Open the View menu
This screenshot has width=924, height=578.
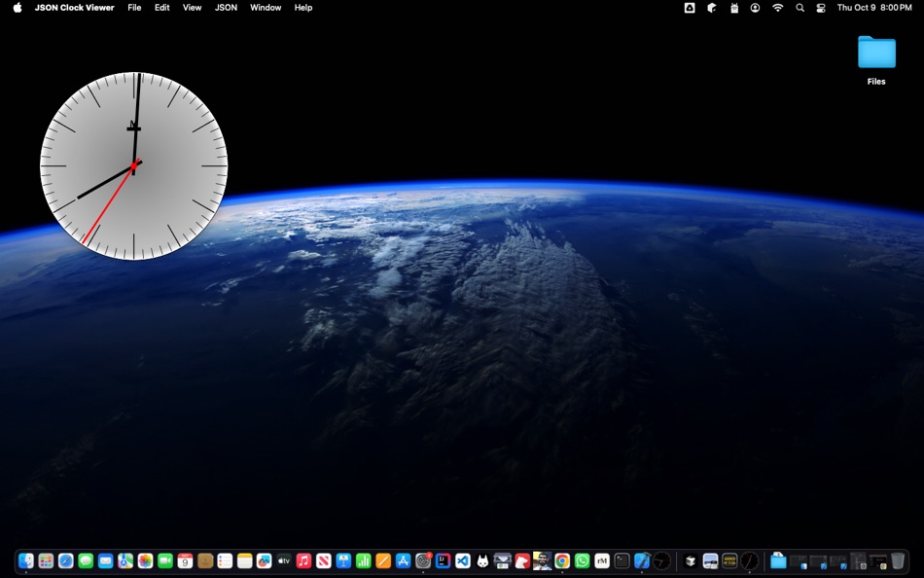tap(192, 7)
